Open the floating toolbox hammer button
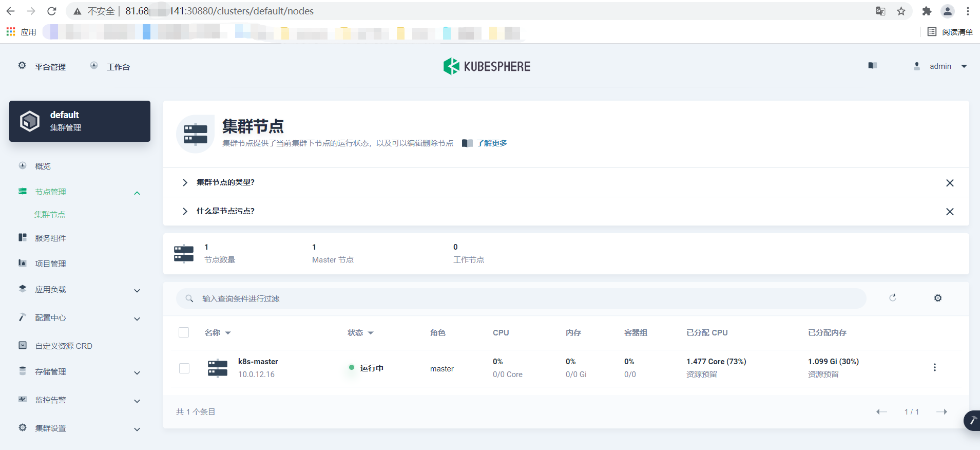 [972, 421]
